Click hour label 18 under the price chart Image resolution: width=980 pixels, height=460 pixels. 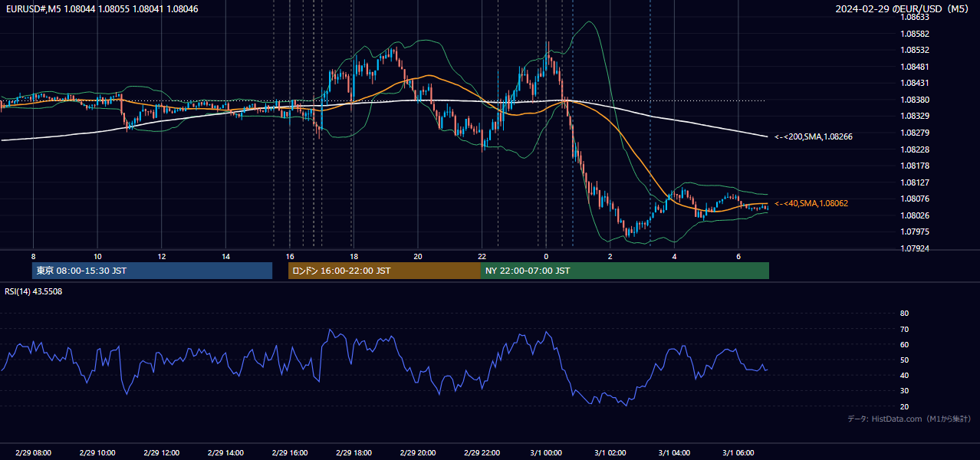click(354, 256)
